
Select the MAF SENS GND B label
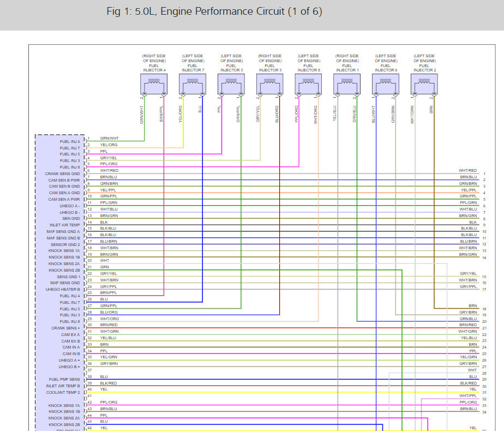point(63,238)
